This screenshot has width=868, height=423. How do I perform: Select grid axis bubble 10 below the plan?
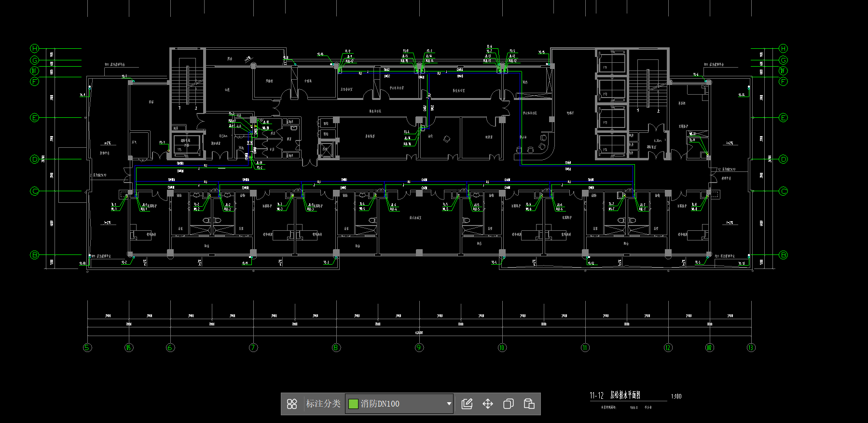(x=502, y=348)
